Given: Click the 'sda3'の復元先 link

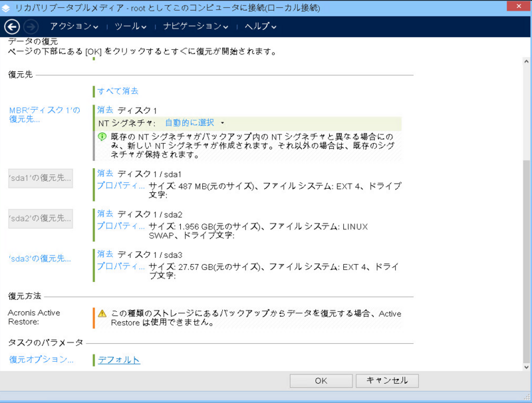Looking at the screenshot, I should click(40, 259).
